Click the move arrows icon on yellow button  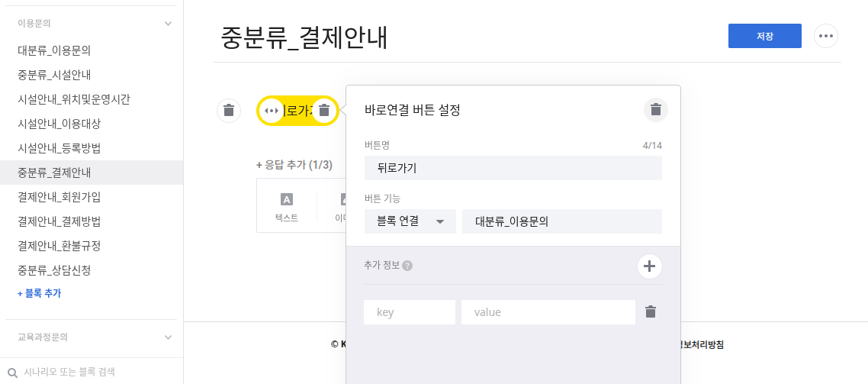[x=271, y=111]
